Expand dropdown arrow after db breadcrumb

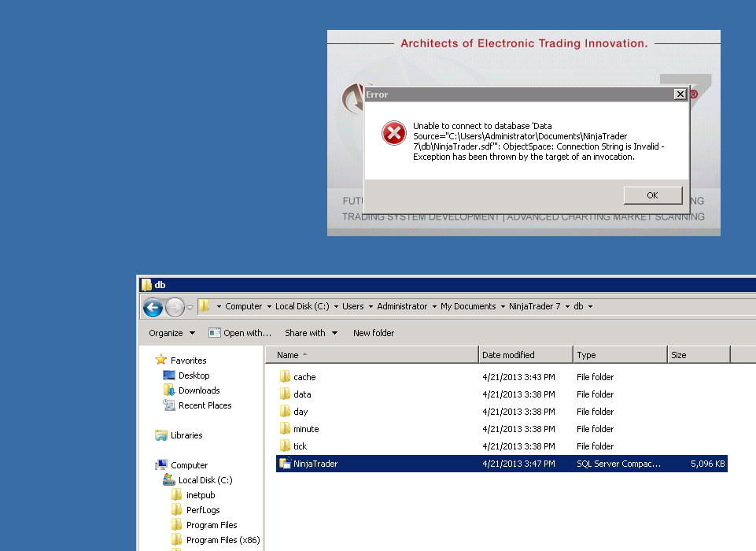[x=590, y=307]
